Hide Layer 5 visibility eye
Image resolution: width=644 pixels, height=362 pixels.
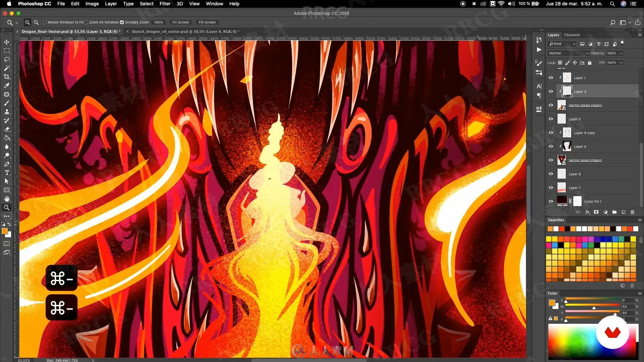tap(551, 119)
